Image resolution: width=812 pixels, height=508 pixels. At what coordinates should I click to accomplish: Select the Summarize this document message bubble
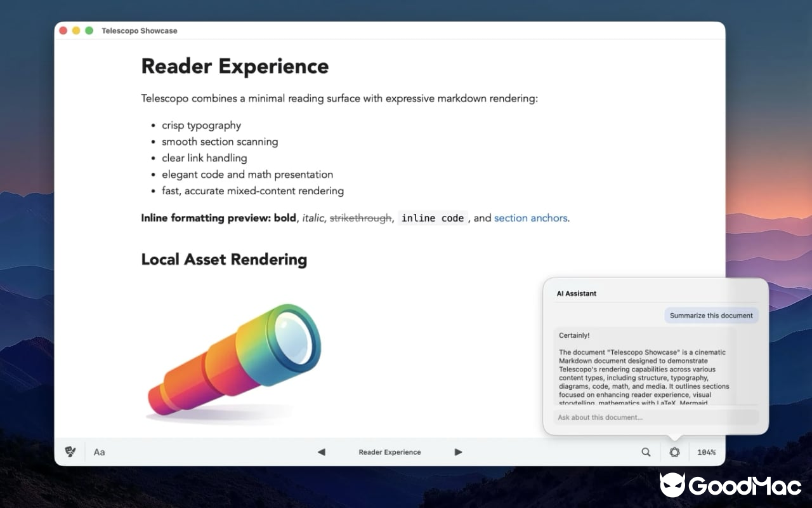tap(711, 316)
